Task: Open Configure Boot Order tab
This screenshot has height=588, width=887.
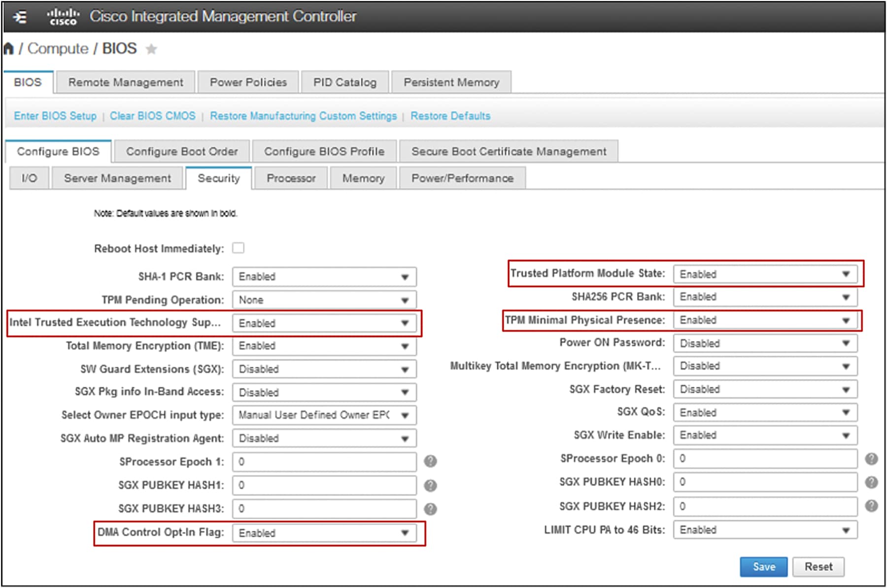Action: [x=182, y=151]
